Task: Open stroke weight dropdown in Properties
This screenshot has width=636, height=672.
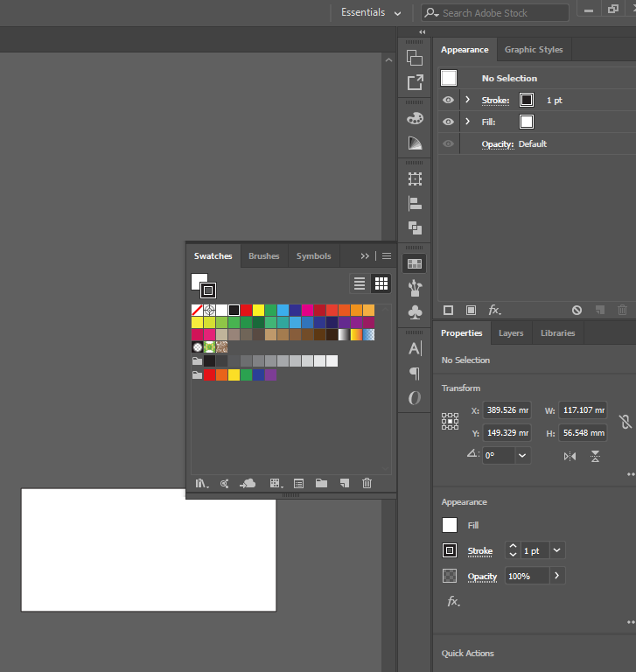Action: point(556,550)
